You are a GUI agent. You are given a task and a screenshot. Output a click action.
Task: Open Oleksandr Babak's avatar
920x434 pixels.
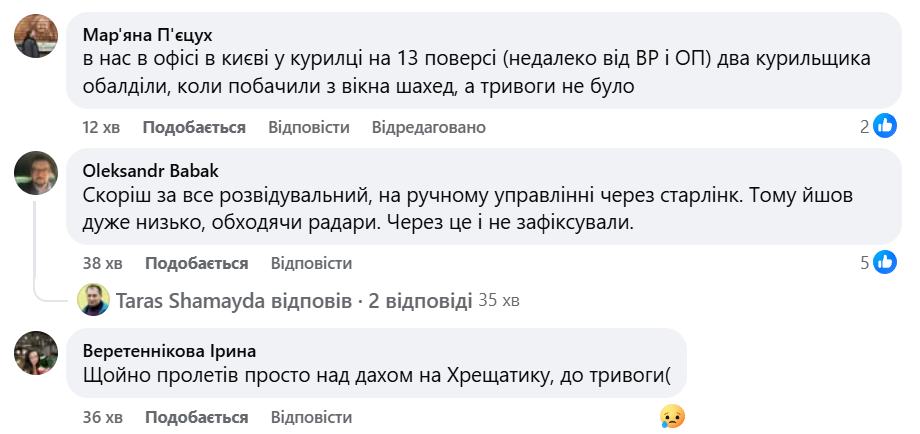tap(35, 174)
